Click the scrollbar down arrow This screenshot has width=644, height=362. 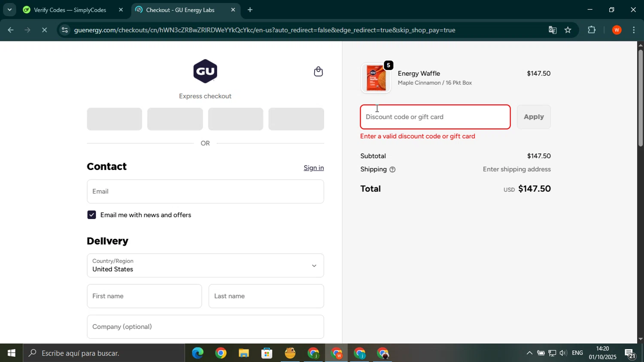pyautogui.click(x=640, y=339)
